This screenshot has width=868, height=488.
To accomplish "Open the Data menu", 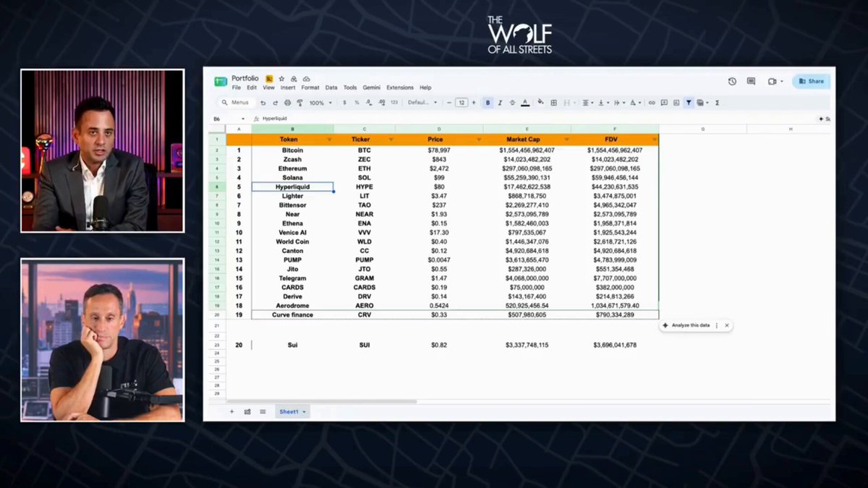I will 331,87.
